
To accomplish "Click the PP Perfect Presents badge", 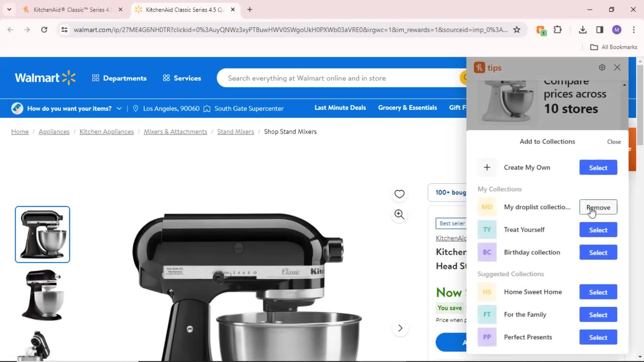I will [487, 337].
